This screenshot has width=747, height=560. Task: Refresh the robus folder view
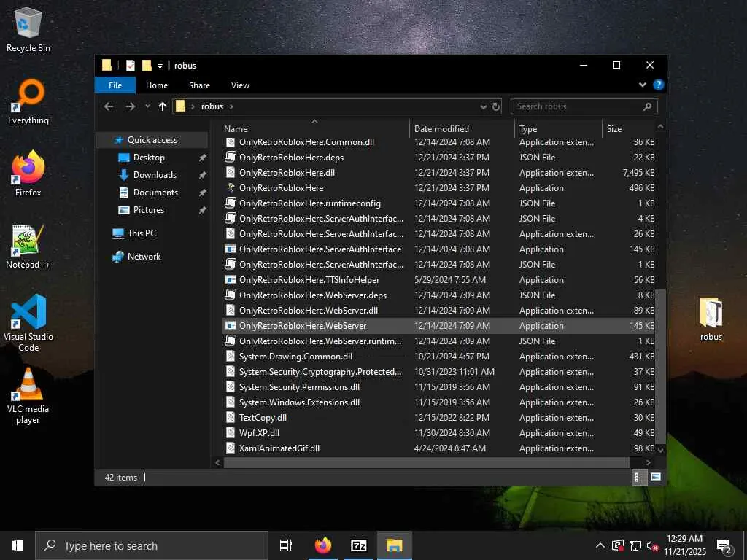tap(496, 106)
